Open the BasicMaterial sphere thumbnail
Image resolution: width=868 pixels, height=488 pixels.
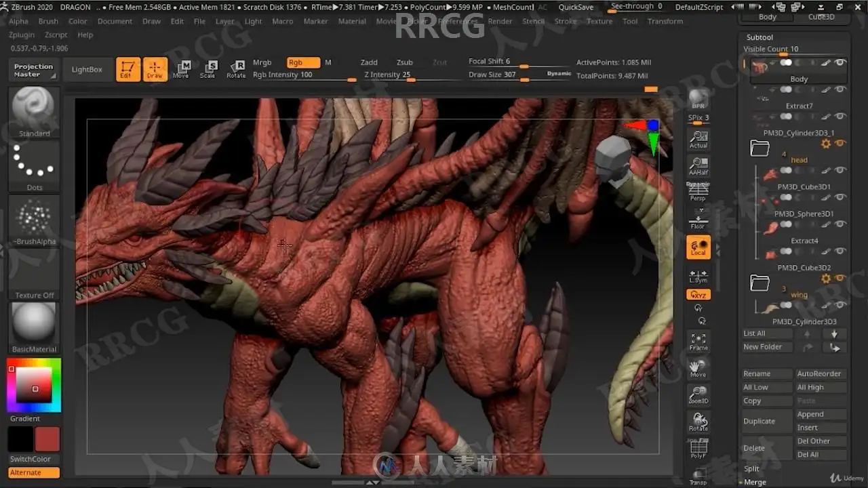pyautogui.click(x=34, y=323)
